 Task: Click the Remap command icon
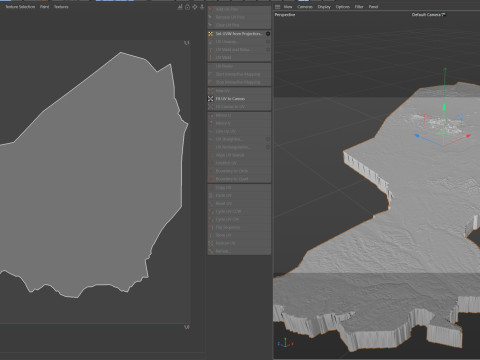point(210,251)
